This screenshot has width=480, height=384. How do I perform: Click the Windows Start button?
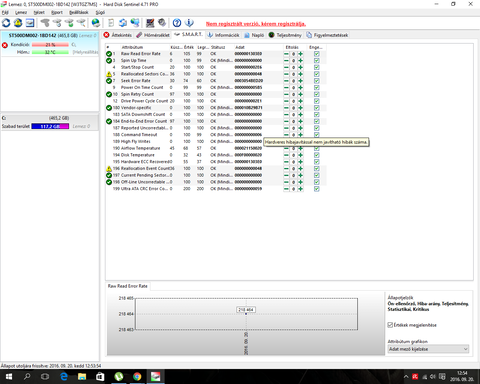9,377
